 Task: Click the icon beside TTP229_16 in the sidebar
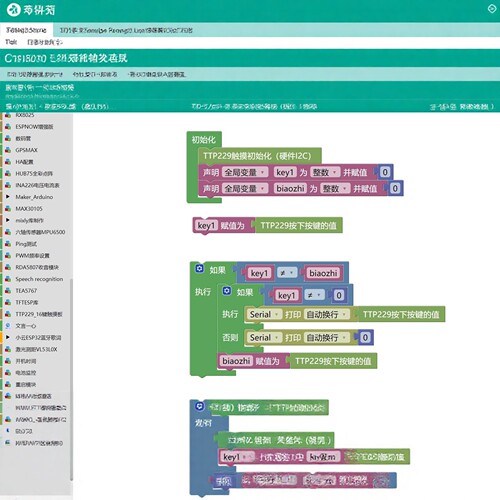(8, 314)
